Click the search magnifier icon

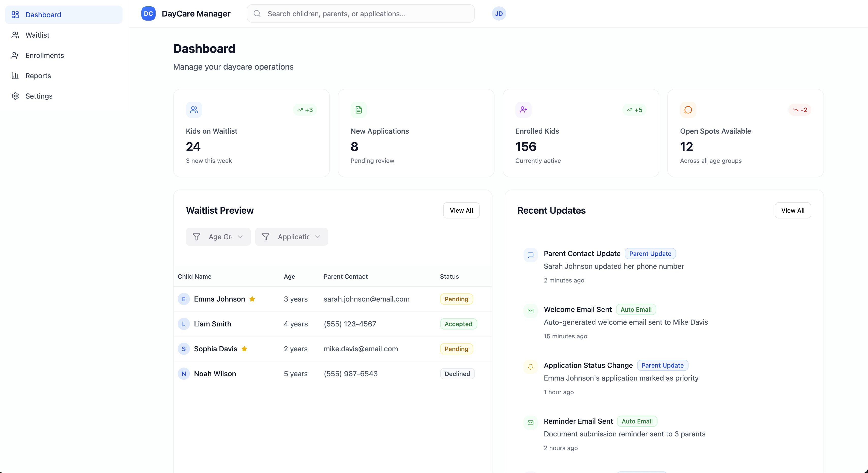[257, 13]
